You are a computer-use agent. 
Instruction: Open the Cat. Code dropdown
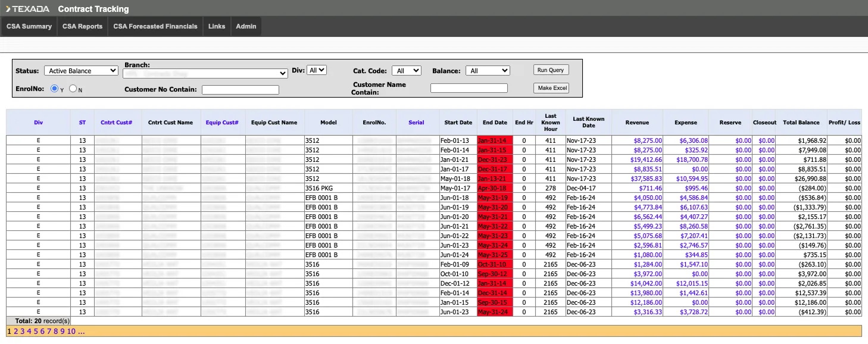[x=406, y=71]
